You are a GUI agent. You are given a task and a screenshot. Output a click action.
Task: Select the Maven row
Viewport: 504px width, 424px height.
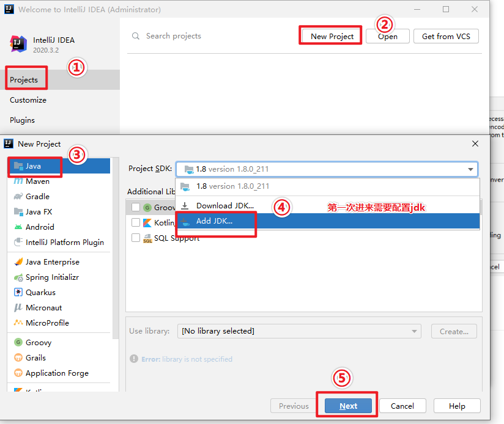[x=59, y=181]
